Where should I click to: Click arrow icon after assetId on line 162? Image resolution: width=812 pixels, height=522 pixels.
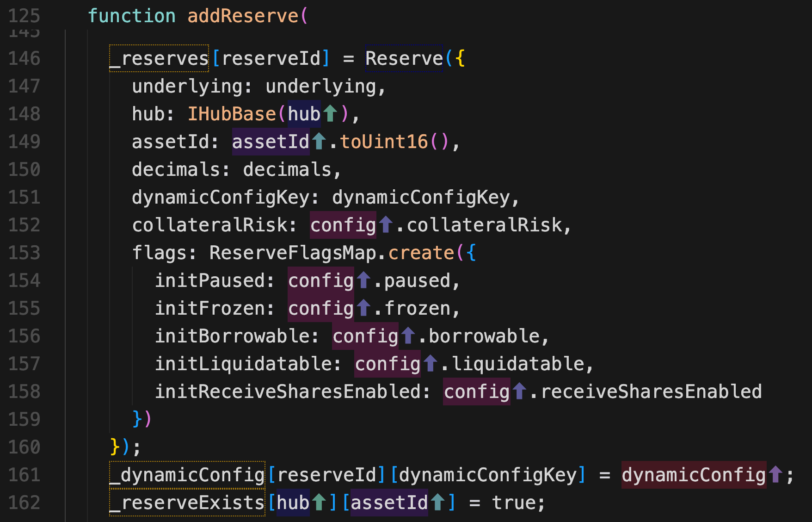(x=437, y=503)
